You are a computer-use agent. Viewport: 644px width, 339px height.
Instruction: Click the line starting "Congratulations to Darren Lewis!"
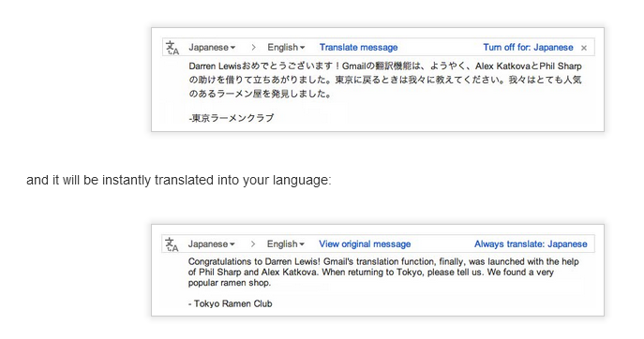(x=383, y=261)
